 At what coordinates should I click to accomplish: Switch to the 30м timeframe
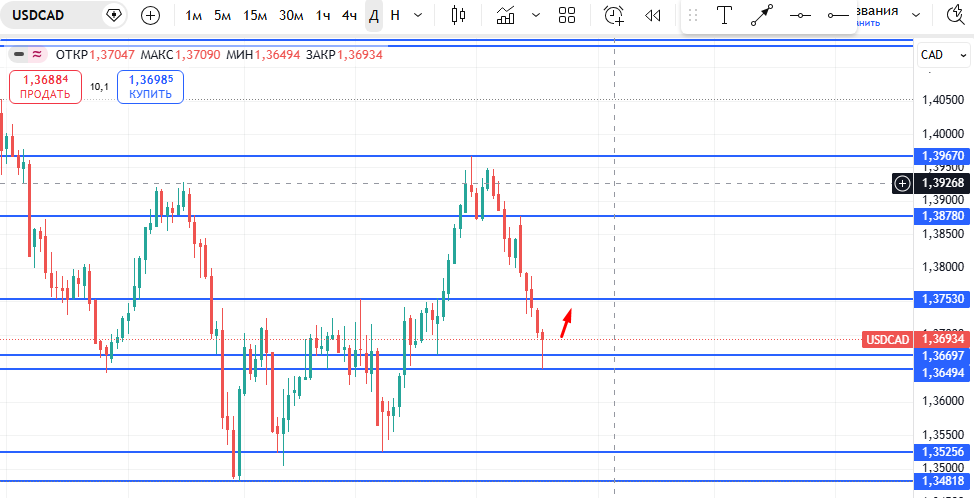291,16
